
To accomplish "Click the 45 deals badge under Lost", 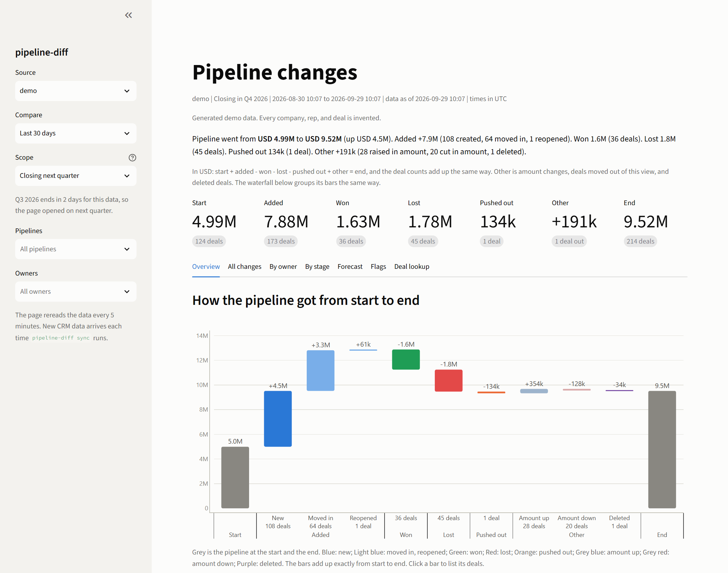I will pyautogui.click(x=423, y=241).
